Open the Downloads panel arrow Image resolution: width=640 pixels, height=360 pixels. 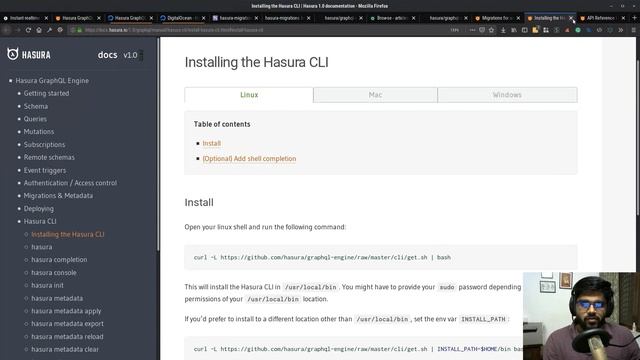click(x=503, y=30)
